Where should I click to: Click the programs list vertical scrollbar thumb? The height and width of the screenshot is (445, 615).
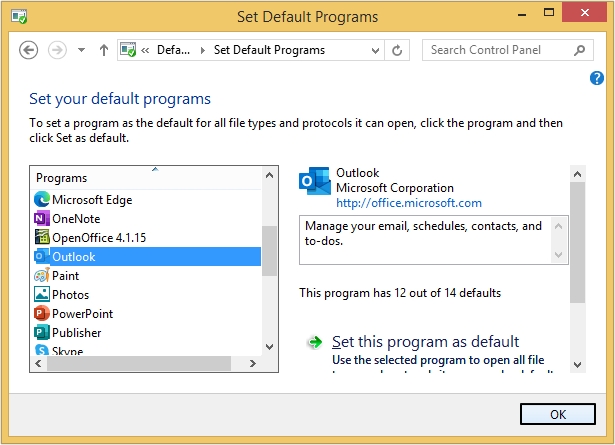click(269, 251)
